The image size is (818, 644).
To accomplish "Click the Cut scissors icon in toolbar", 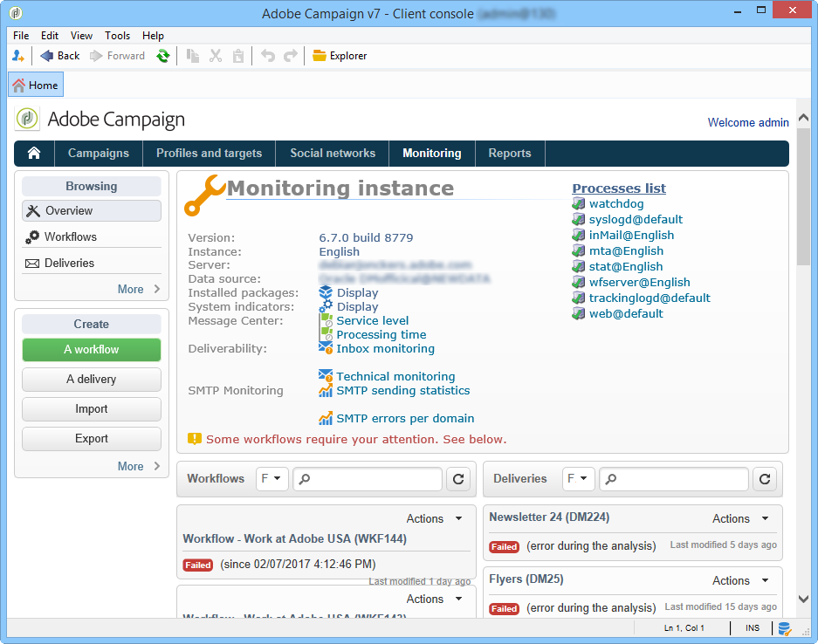I will pos(216,56).
